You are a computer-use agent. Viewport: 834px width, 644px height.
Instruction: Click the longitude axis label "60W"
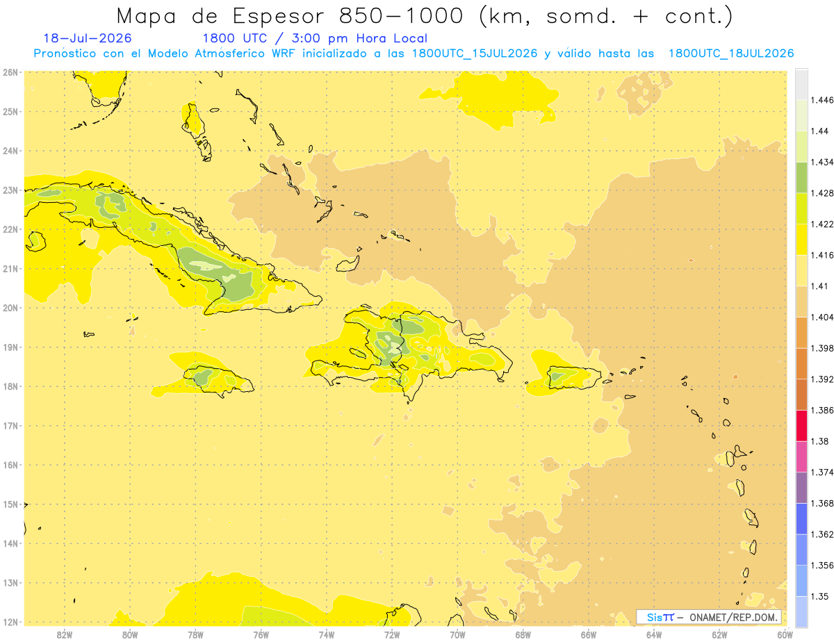click(x=785, y=634)
